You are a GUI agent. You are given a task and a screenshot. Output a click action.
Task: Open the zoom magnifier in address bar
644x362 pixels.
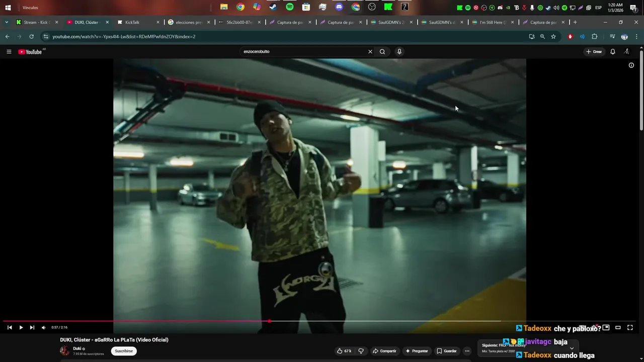pos(542,37)
